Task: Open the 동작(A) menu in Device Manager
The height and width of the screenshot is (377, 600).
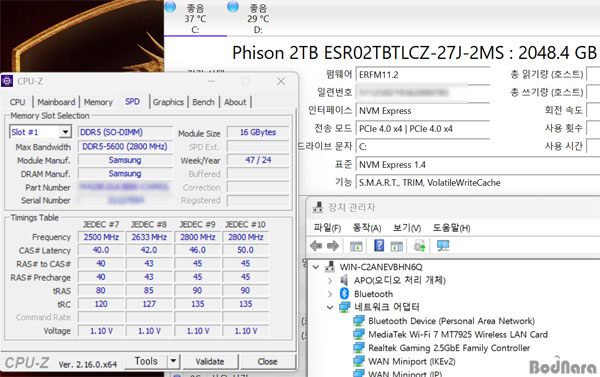Action: click(367, 228)
